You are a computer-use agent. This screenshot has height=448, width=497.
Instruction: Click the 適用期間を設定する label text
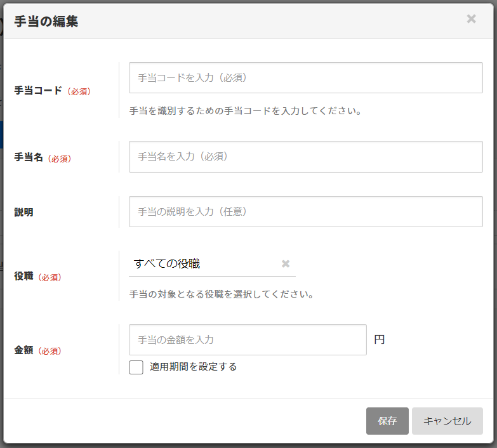click(x=193, y=367)
